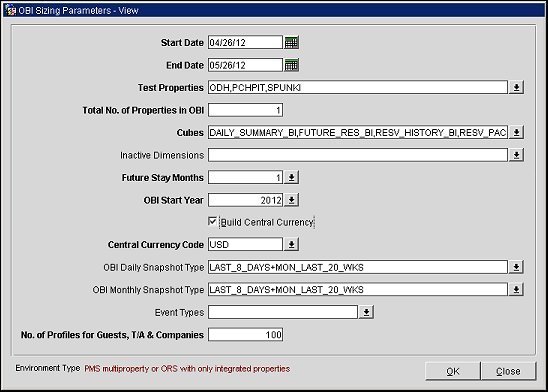Click the Test Properties text field

click(358, 87)
